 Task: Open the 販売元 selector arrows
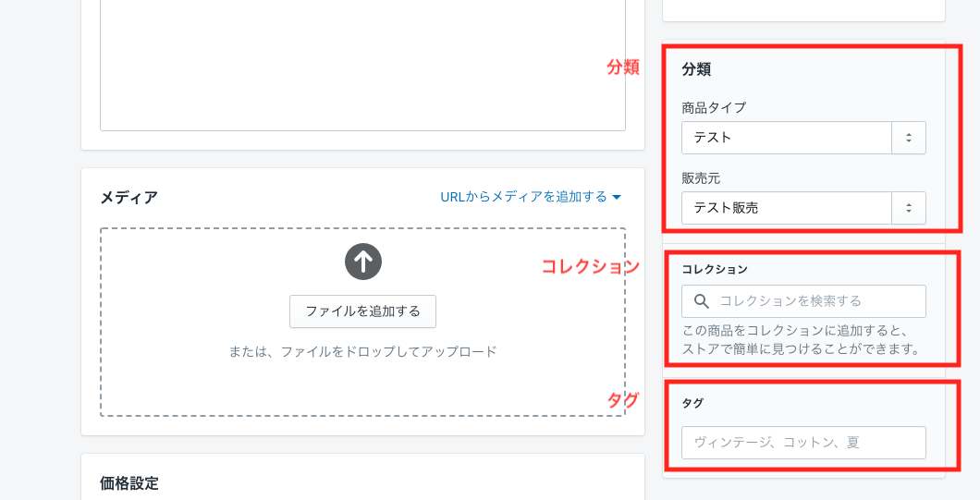coord(909,208)
